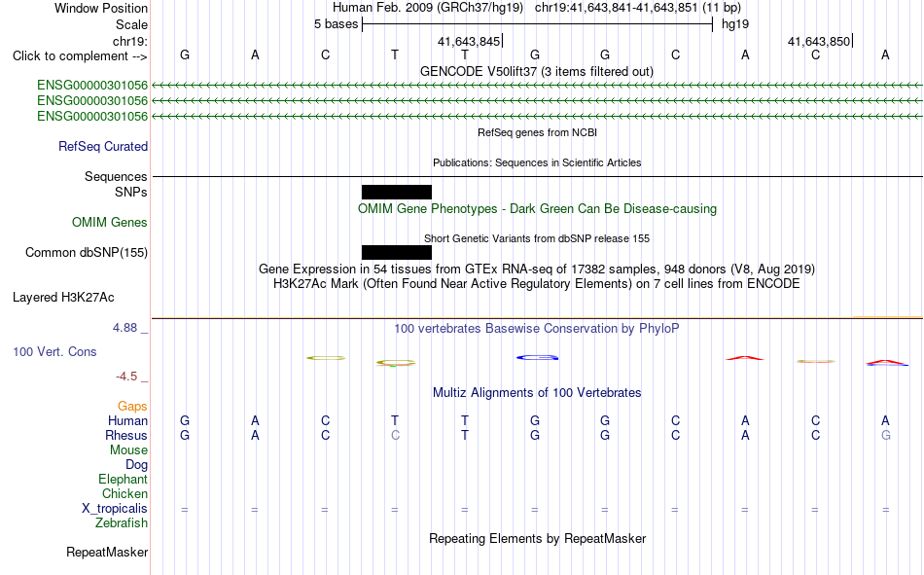Click the GTEx 'Gene Expression in 54 tissues' title
The height and width of the screenshot is (575, 924).
tap(537, 269)
